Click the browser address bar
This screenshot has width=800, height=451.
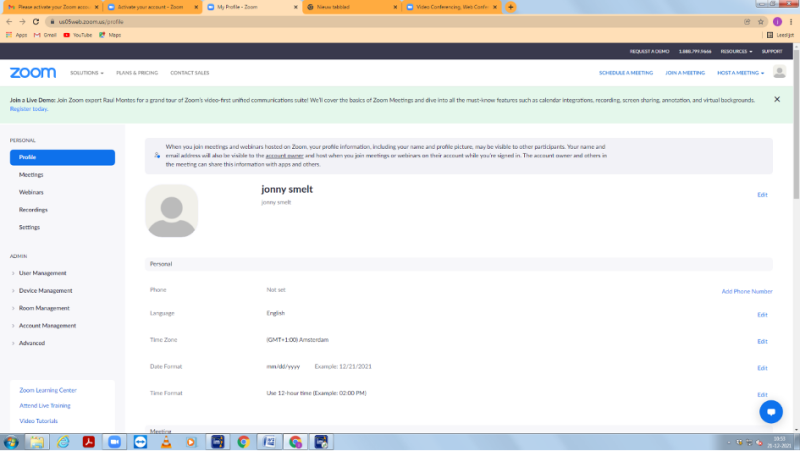[393, 21]
